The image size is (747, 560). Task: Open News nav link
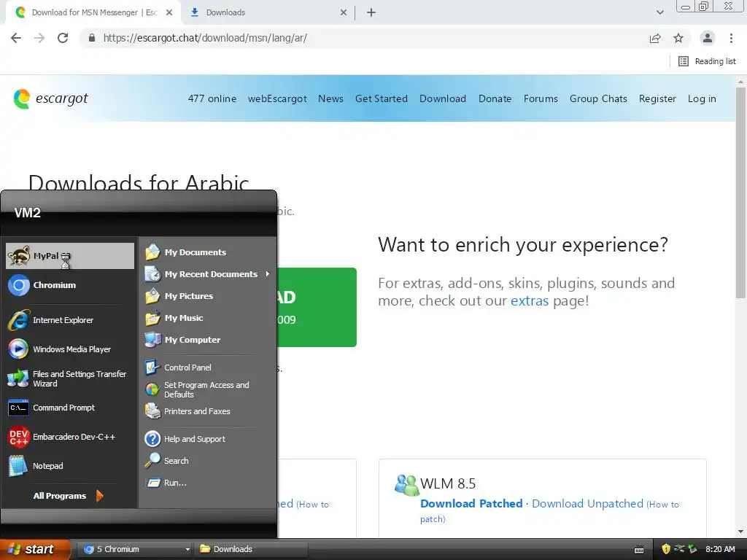[330, 98]
